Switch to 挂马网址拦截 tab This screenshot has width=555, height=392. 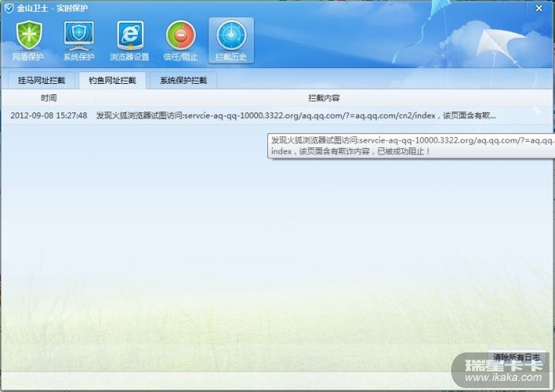coord(41,81)
